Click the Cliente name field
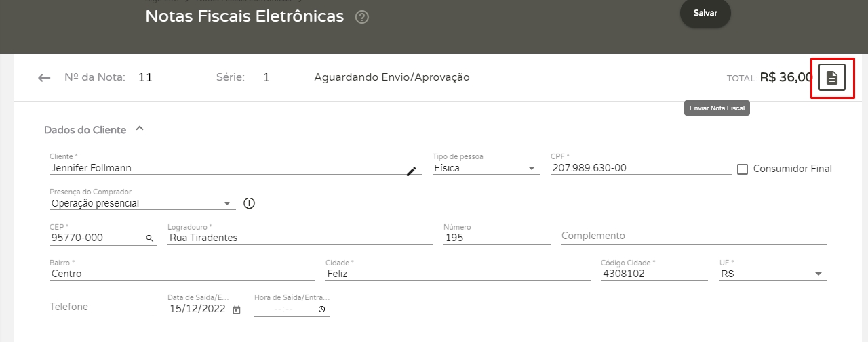Image resolution: width=868 pixels, height=342 pixels. pyautogui.click(x=224, y=168)
